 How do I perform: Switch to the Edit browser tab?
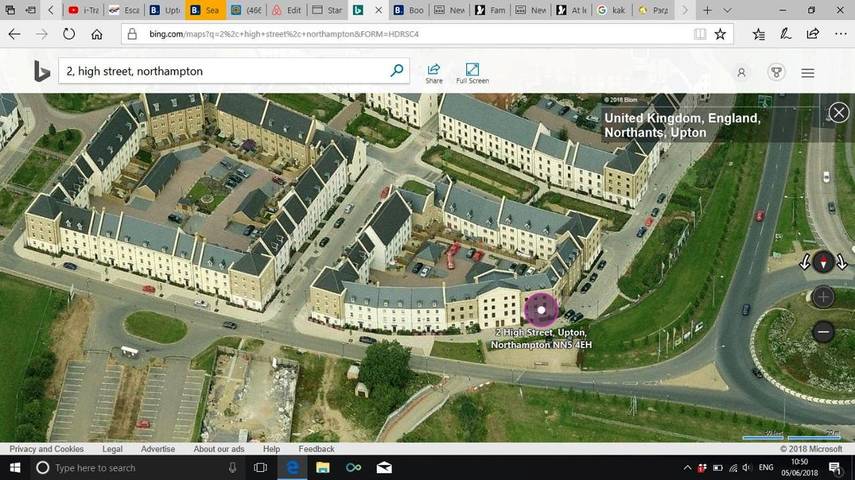pos(288,10)
